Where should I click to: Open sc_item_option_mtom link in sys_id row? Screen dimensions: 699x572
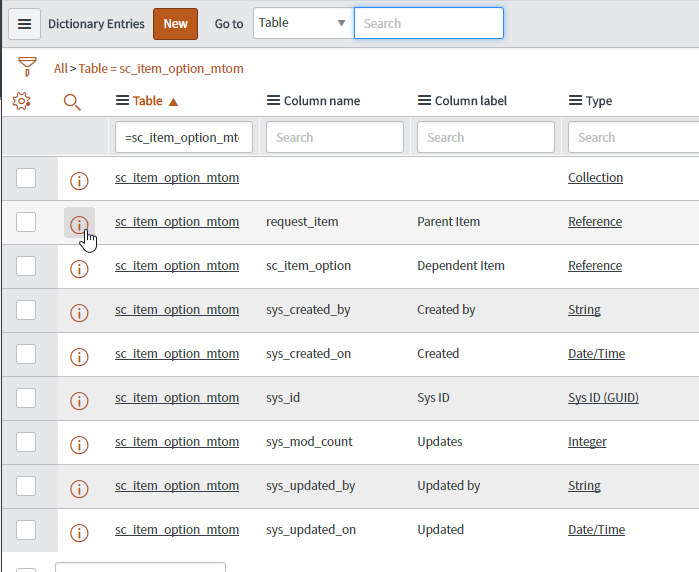click(177, 398)
